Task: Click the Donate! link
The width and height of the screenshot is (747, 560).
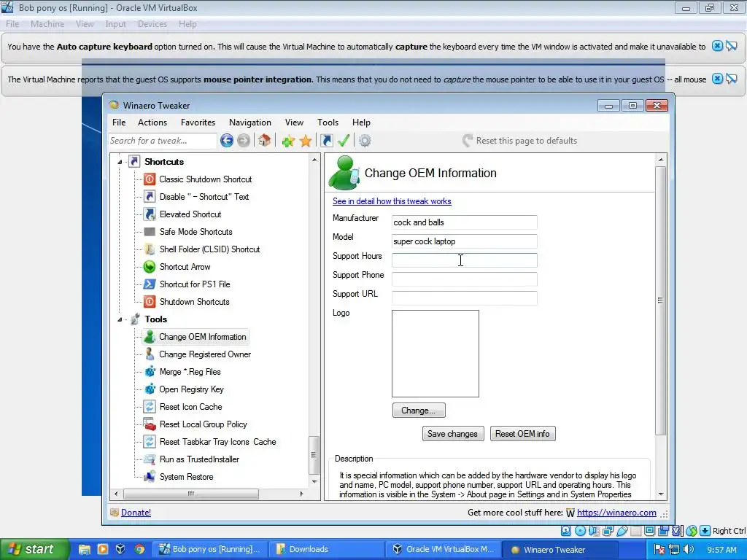Action: point(136,513)
